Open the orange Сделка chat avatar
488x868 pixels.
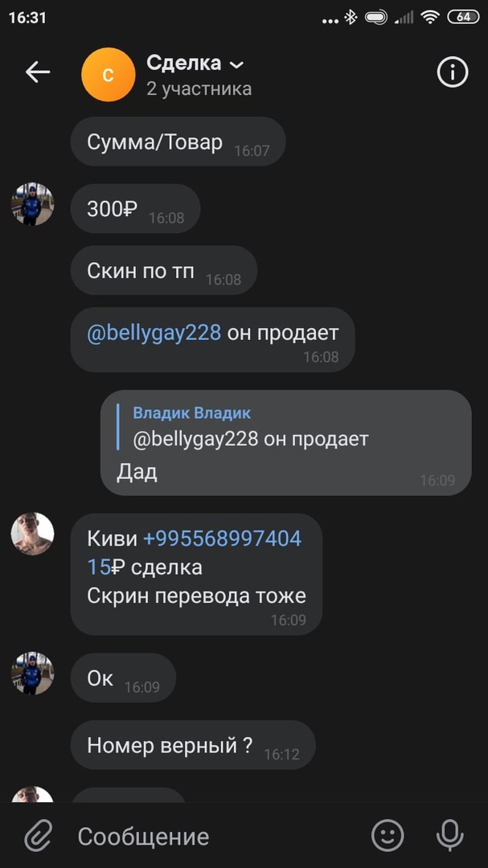[108, 74]
